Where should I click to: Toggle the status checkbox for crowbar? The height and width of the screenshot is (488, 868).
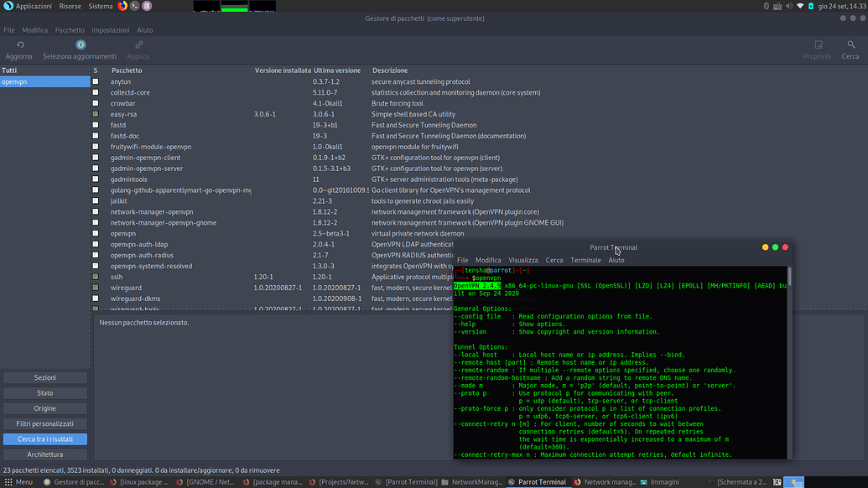point(96,103)
